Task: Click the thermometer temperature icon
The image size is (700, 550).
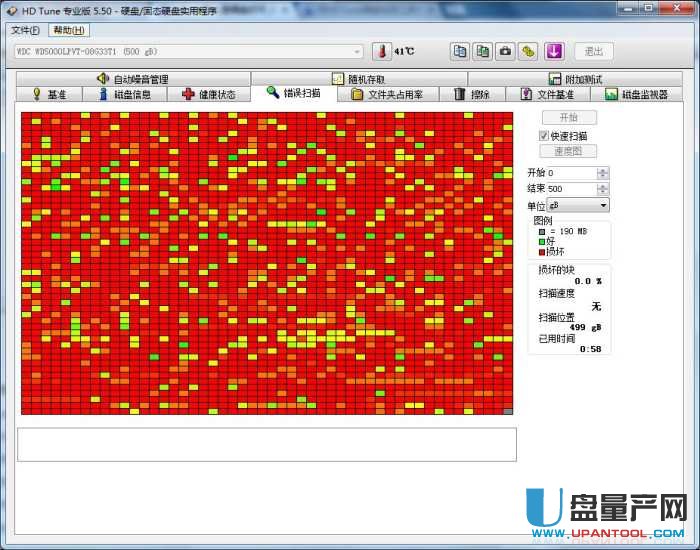Action: 382,51
